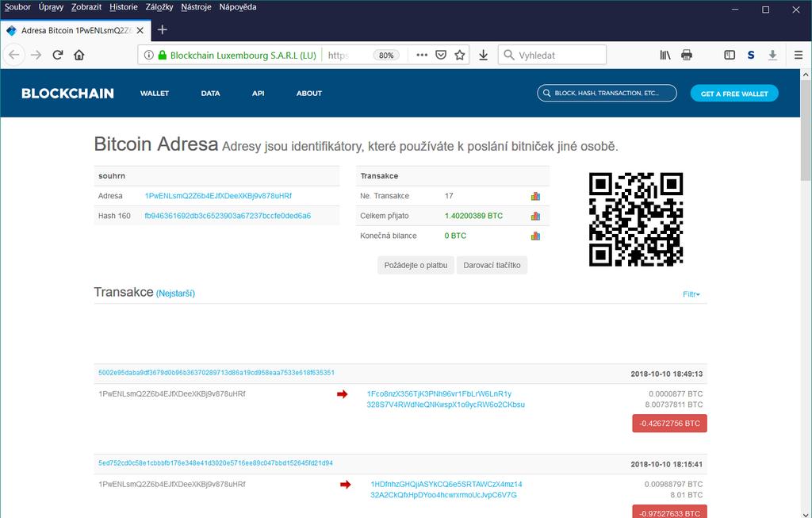
Task: Open transaction hash starting 5ed752cd0c58e1
Action: [x=216, y=463]
